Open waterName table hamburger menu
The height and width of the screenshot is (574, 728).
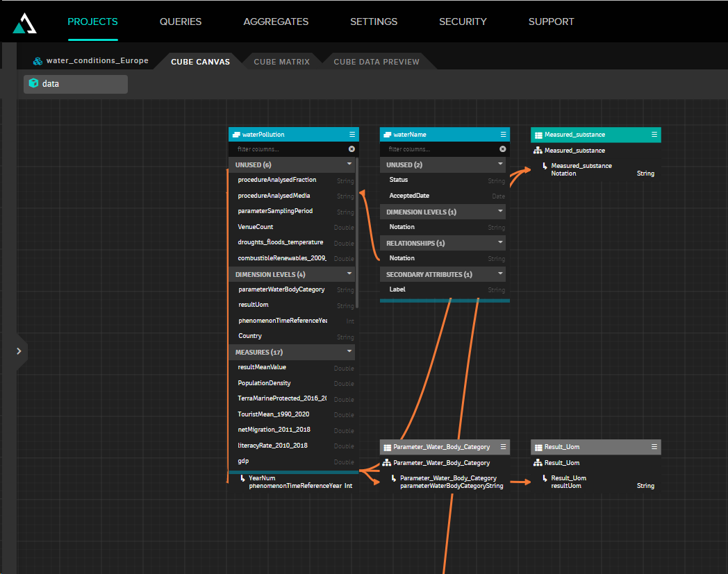pos(504,135)
